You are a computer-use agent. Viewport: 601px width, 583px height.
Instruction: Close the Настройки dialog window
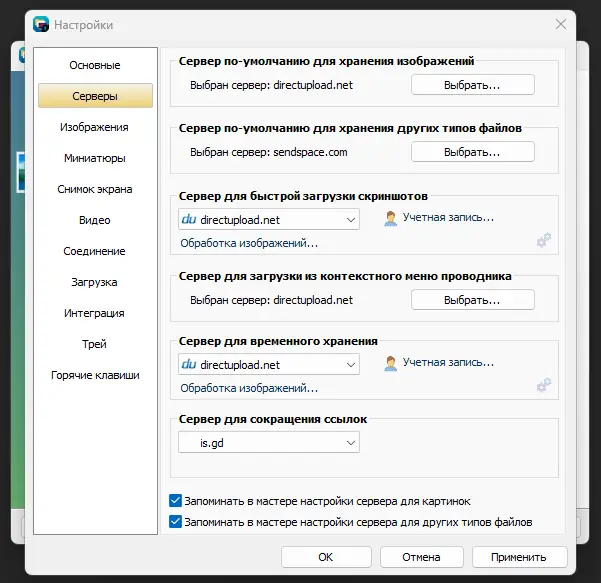click(x=561, y=24)
